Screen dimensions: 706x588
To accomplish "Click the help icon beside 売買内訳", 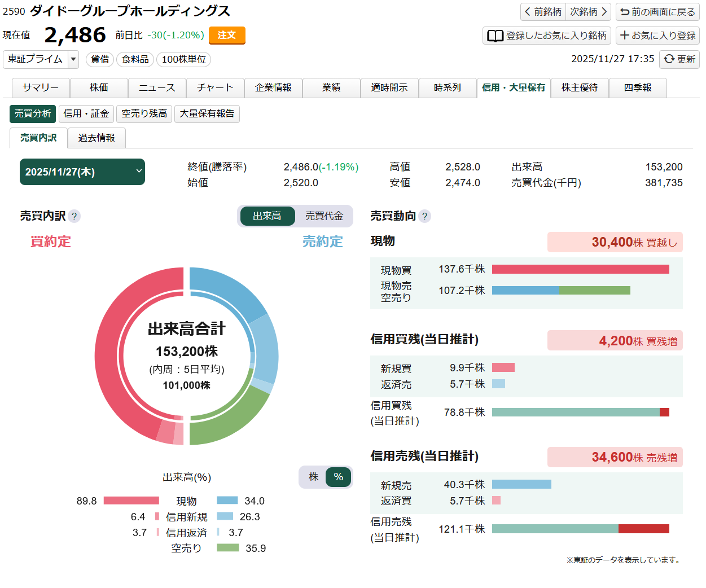I will click(x=74, y=216).
